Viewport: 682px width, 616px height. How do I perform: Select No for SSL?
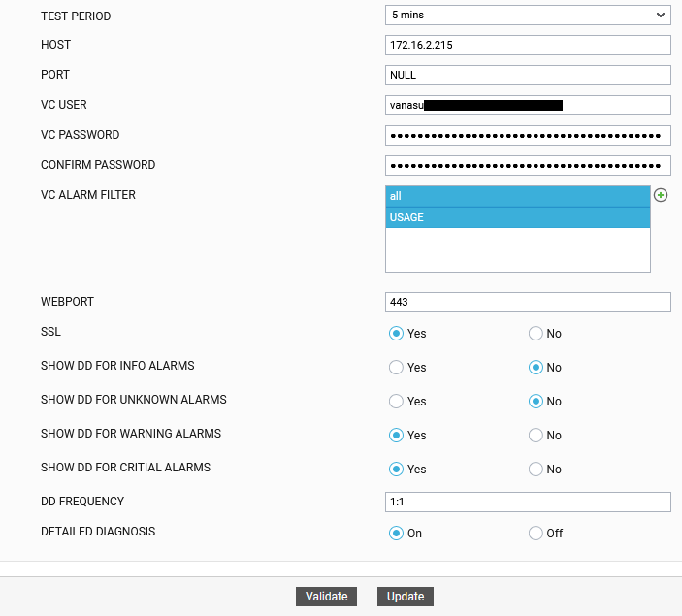tap(536, 334)
